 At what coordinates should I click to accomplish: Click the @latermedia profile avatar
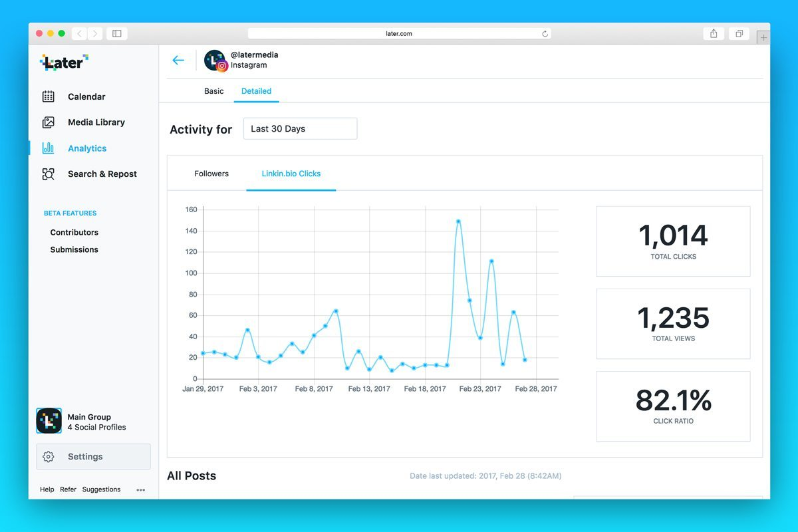(x=215, y=61)
